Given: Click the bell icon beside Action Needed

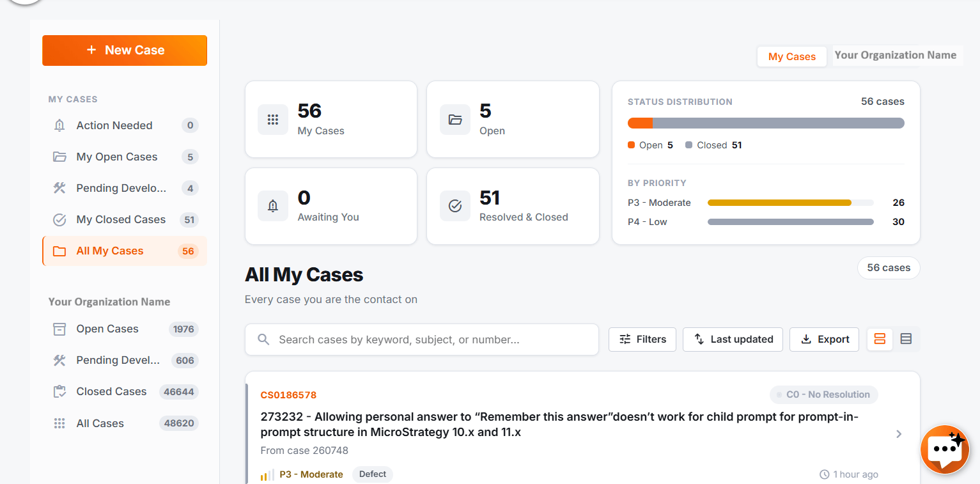Looking at the screenshot, I should (x=59, y=125).
